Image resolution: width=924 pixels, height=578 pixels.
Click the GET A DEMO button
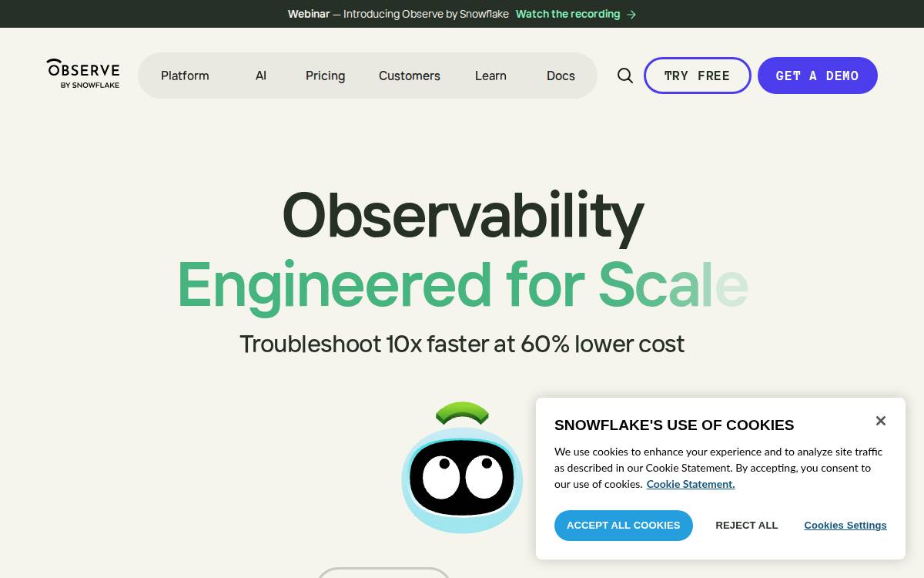tap(818, 76)
